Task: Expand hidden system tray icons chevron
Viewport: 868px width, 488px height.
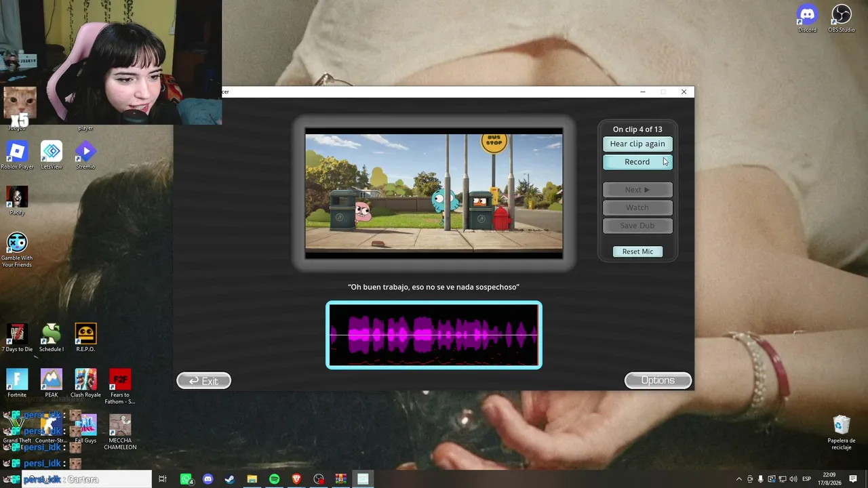Action: 738,479
